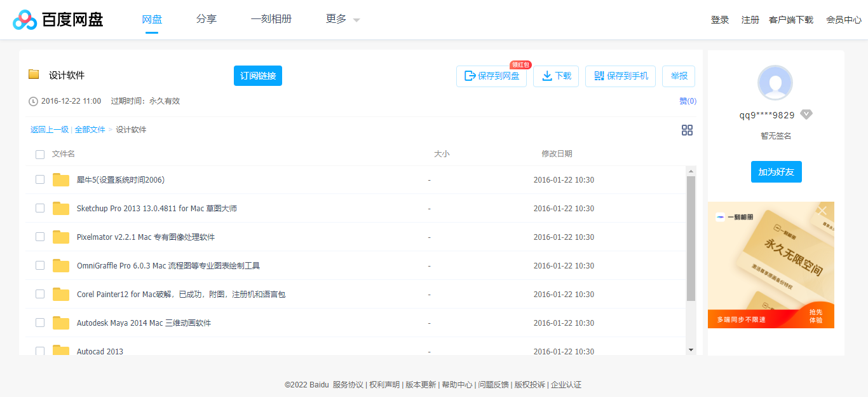
Task: Click the yellow folder icon next to 设计软件
Action: point(34,74)
